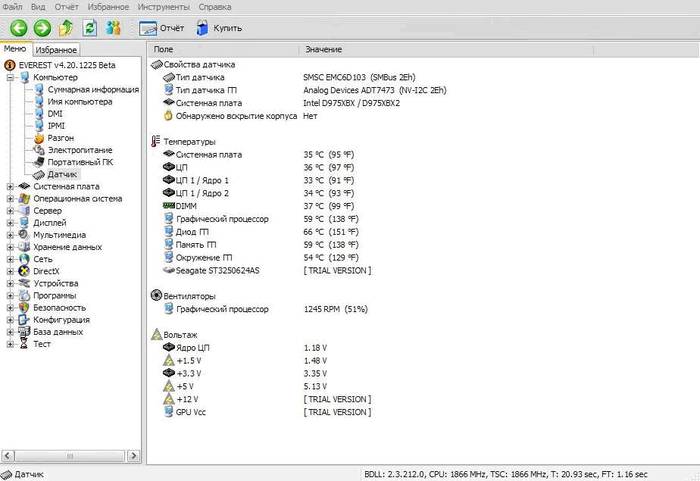Click the Refresh toolbar icon
Image resolution: width=700 pixels, height=481 pixels.
[91, 27]
